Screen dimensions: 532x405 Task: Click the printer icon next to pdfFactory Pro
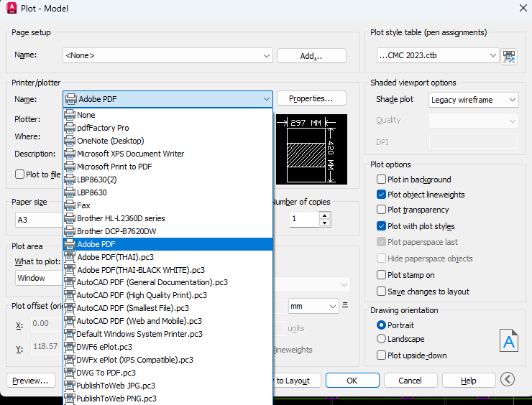[70, 128]
